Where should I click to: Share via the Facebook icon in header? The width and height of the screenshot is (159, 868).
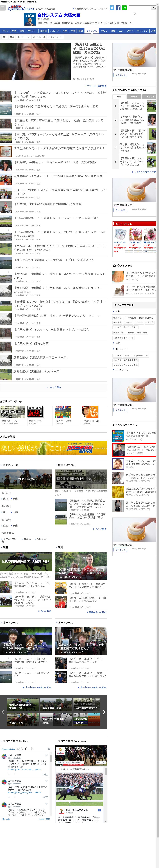point(118,8)
